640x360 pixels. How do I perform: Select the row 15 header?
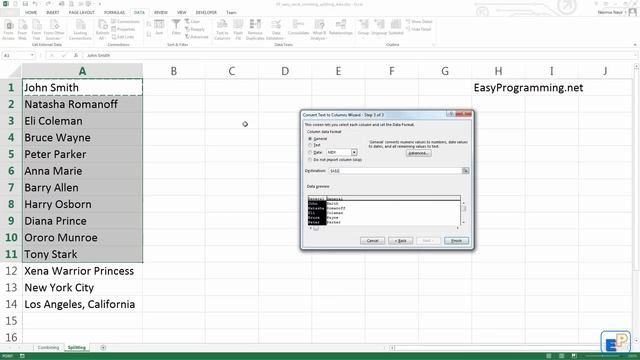(x=11, y=321)
